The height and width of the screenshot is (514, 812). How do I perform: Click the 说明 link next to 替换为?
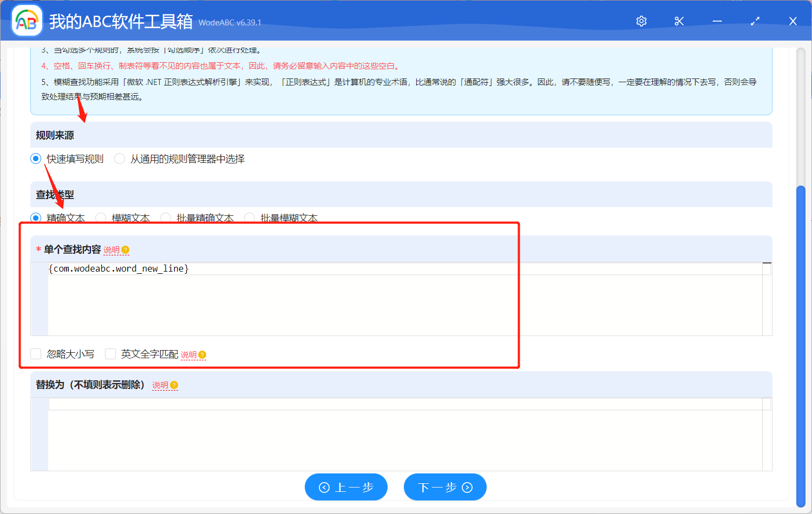coord(161,385)
